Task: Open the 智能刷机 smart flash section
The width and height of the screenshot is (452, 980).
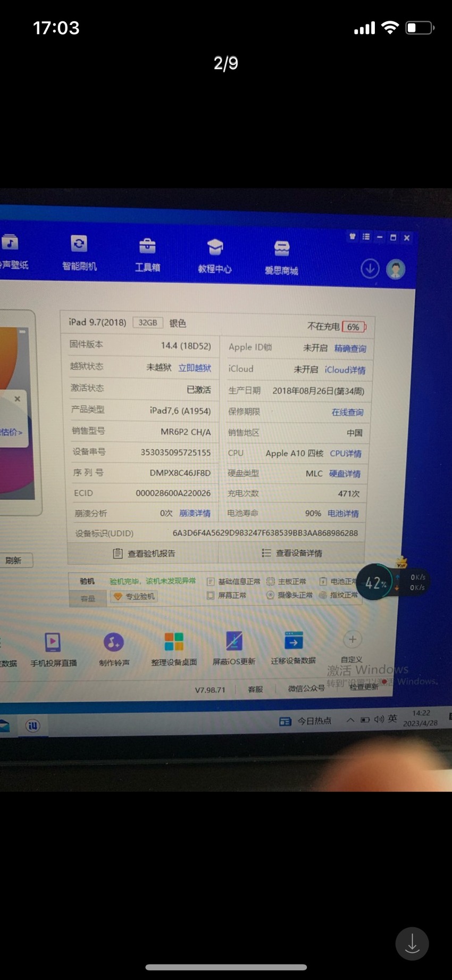Action: [79, 253]
